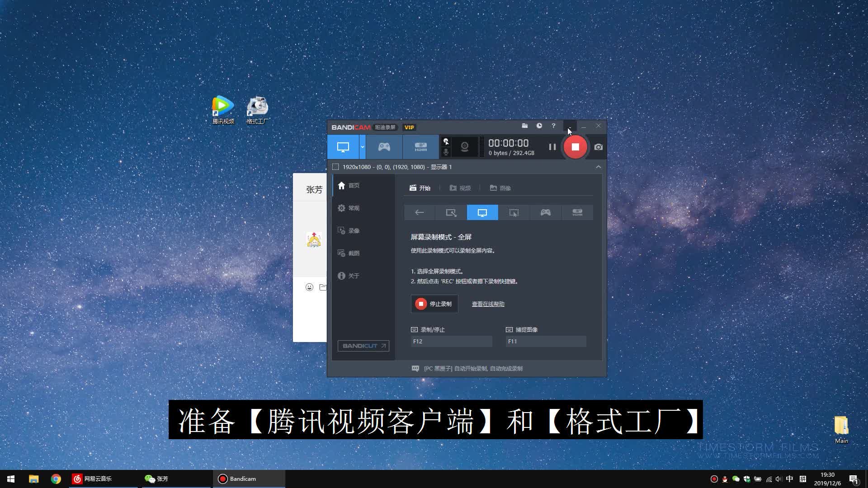Select HDMI mode in mode selector row
The height and width of the screenshot is (488, 868).
point(577,212)
